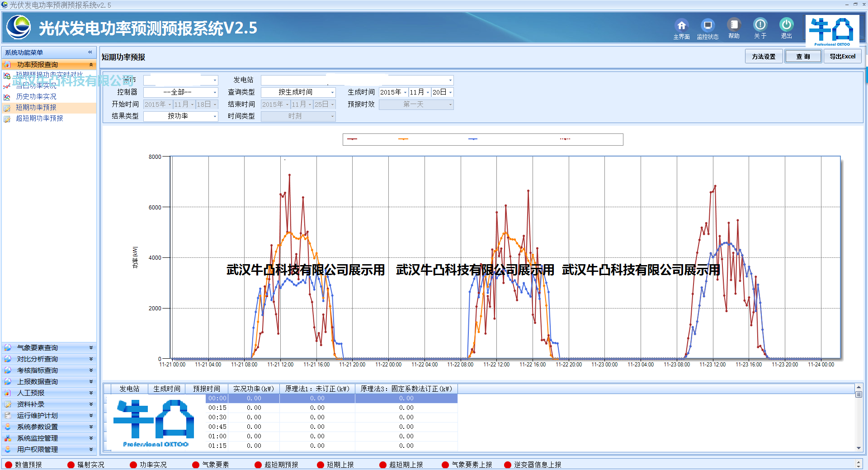Click the 退出 exit power icon
This screenshot has width=868, height=470.
[786, 25]
